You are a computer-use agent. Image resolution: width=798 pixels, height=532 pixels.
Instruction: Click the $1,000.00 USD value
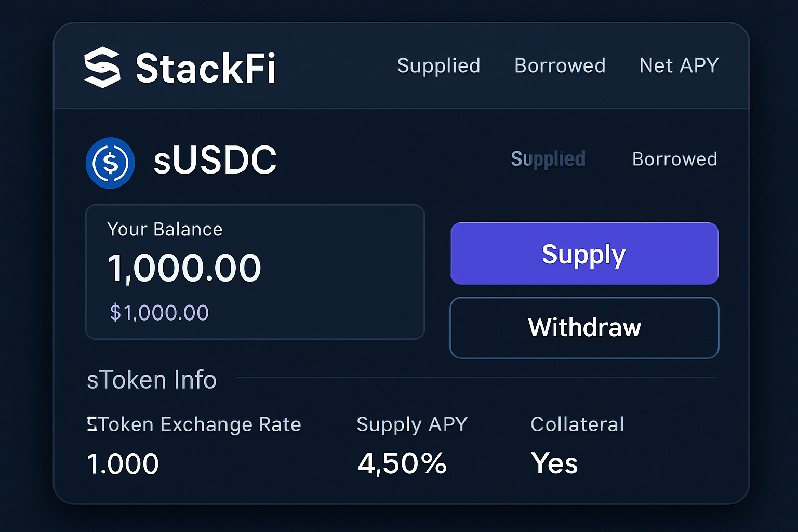(158, 312)
